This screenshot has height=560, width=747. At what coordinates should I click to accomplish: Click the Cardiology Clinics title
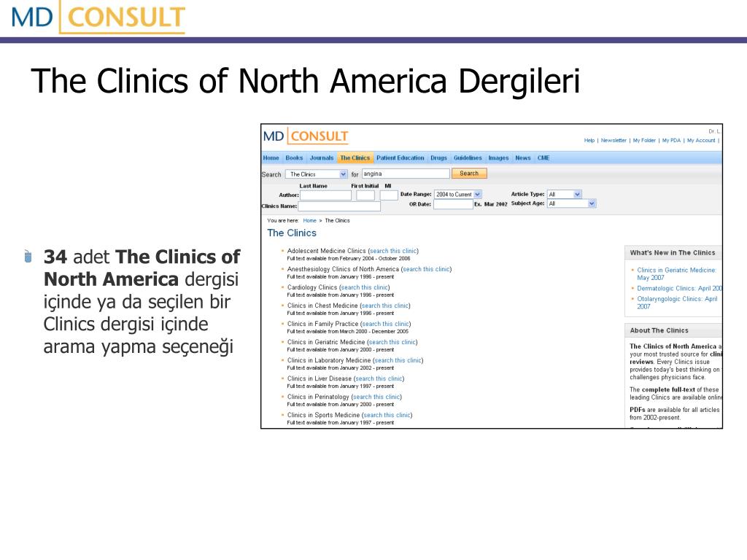point(312,287)
